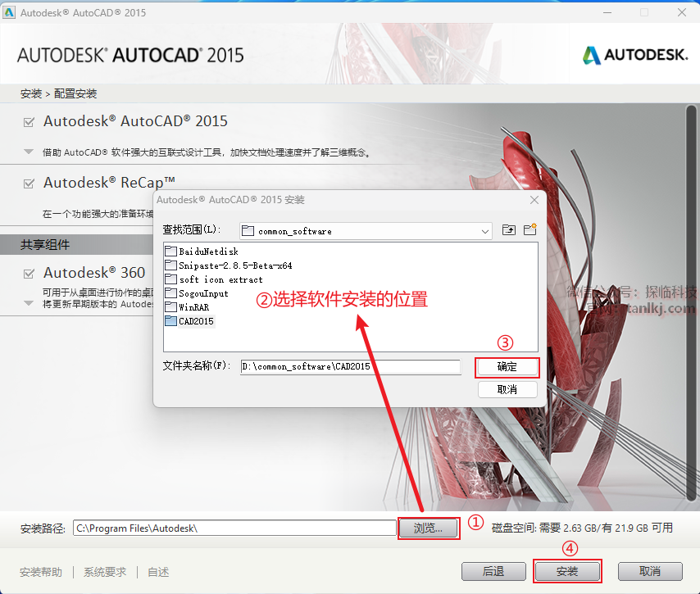Viewport: 700px width, 594px height.
Task: Open the 安装帮助 link
Action: coord(41,572)
